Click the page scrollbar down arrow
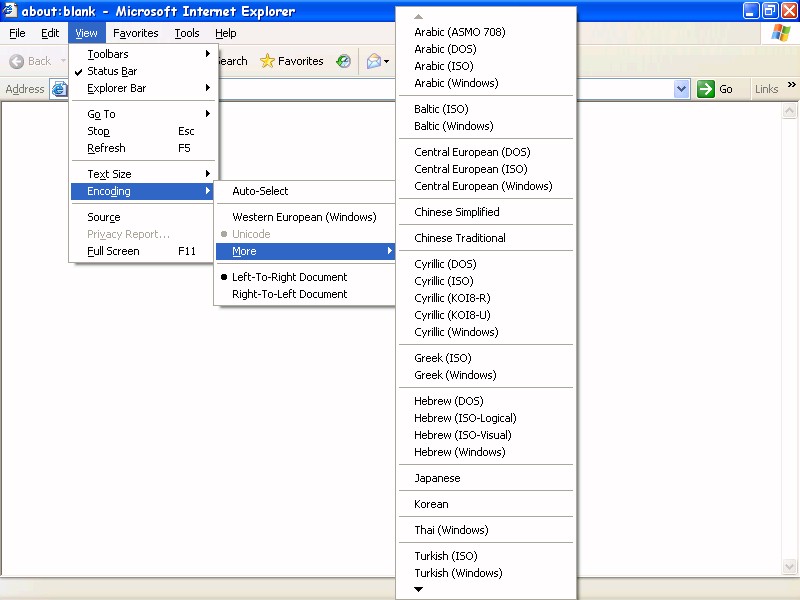 (789, 566)
